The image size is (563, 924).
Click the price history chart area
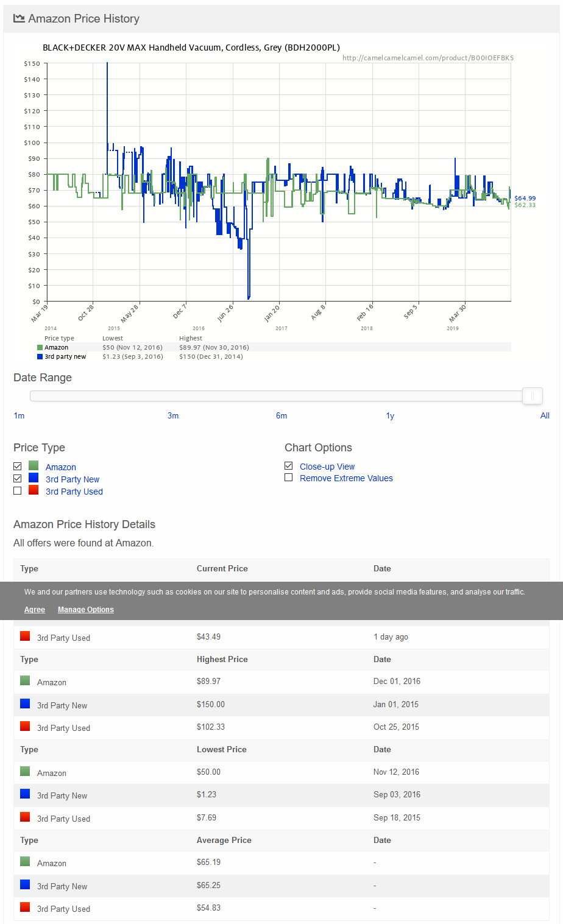(278, 182)
